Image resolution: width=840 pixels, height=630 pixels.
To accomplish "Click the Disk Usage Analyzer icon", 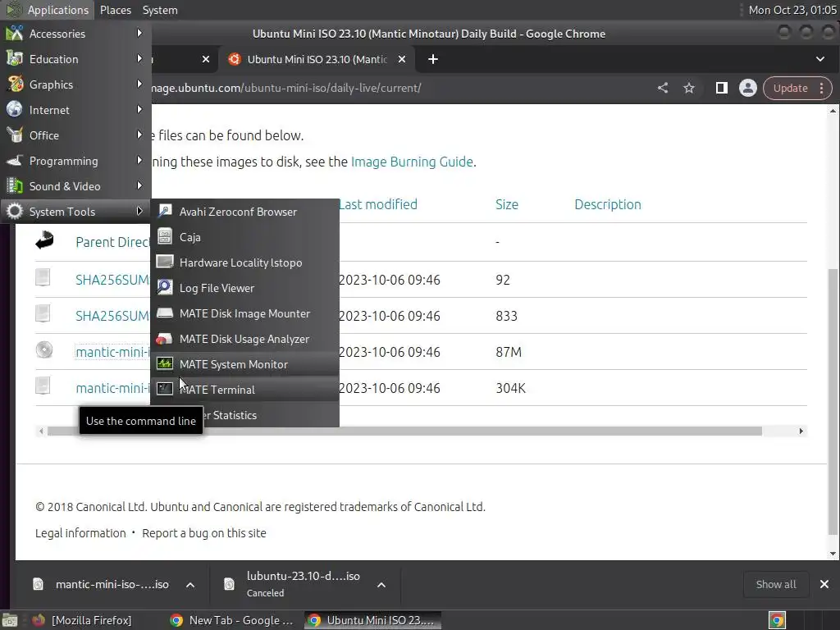I will click(x=164, y=339).
